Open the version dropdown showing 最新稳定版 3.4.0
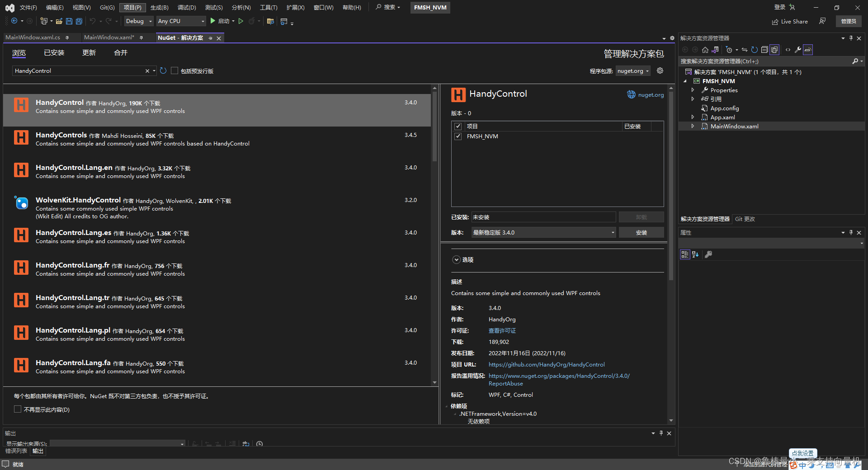Screen dimensions: 868x470 pyautogui.click(x=543, y=232)
